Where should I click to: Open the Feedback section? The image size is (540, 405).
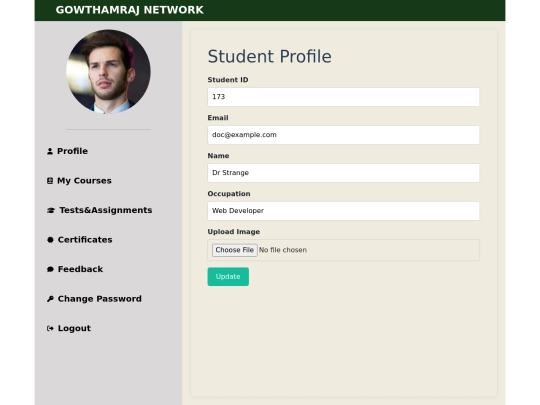tap(80, 269)
